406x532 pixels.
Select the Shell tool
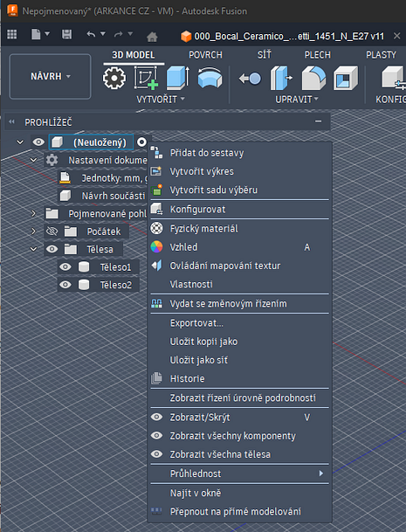345,78
